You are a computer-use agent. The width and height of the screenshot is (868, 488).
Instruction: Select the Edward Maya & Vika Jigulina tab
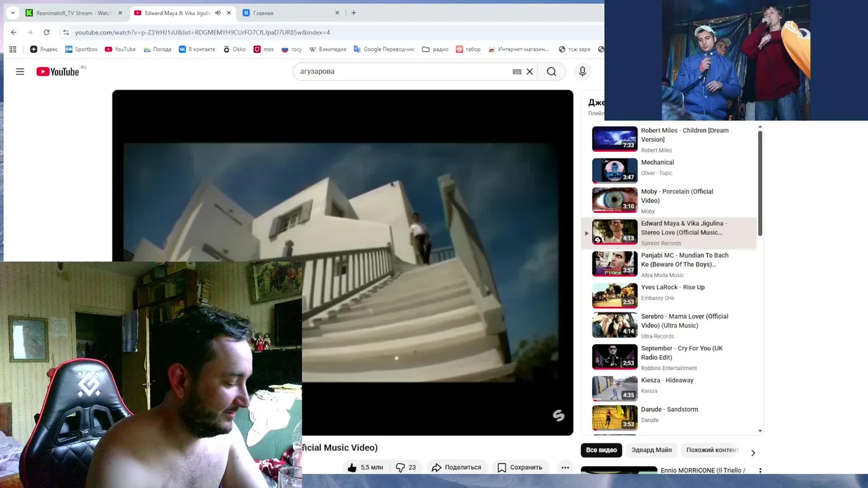pos(176,13)
